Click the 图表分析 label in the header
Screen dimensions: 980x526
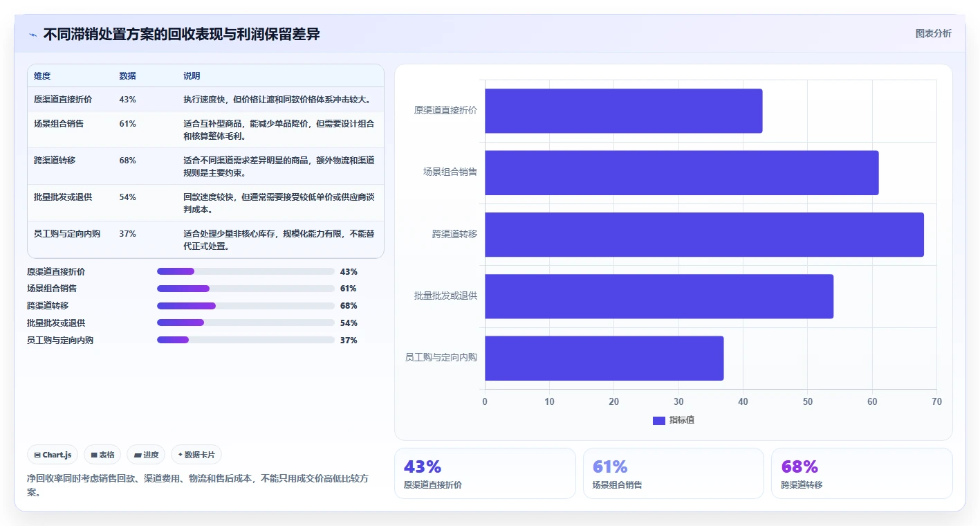pyautogui.click(x=934, y=33)
